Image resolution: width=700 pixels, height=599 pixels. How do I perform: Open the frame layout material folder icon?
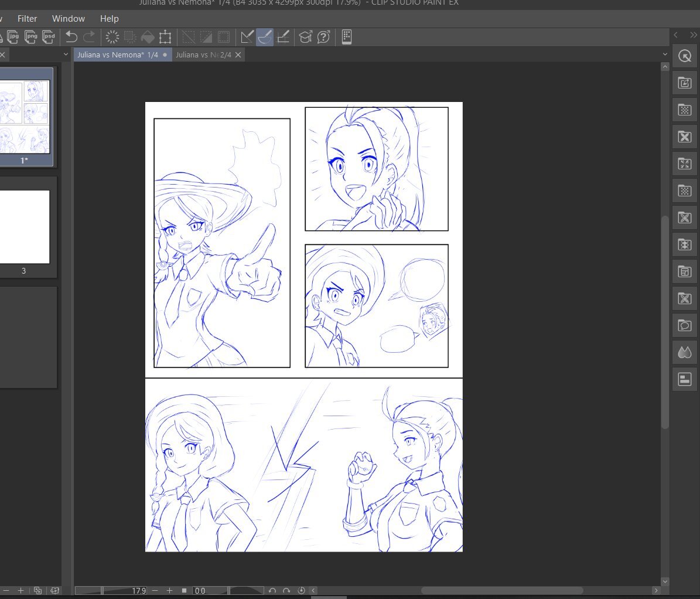pyautogui.click(x=685, y=271)
